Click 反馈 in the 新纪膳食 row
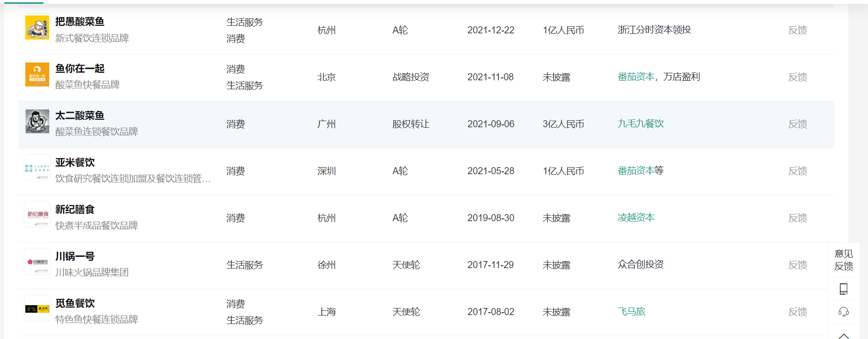 [798, 218]
